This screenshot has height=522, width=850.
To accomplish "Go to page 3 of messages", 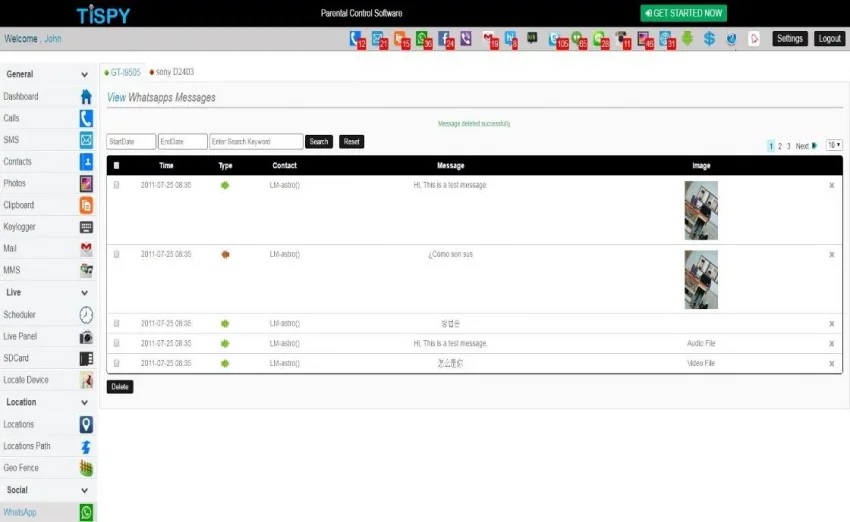I will 788,146.
